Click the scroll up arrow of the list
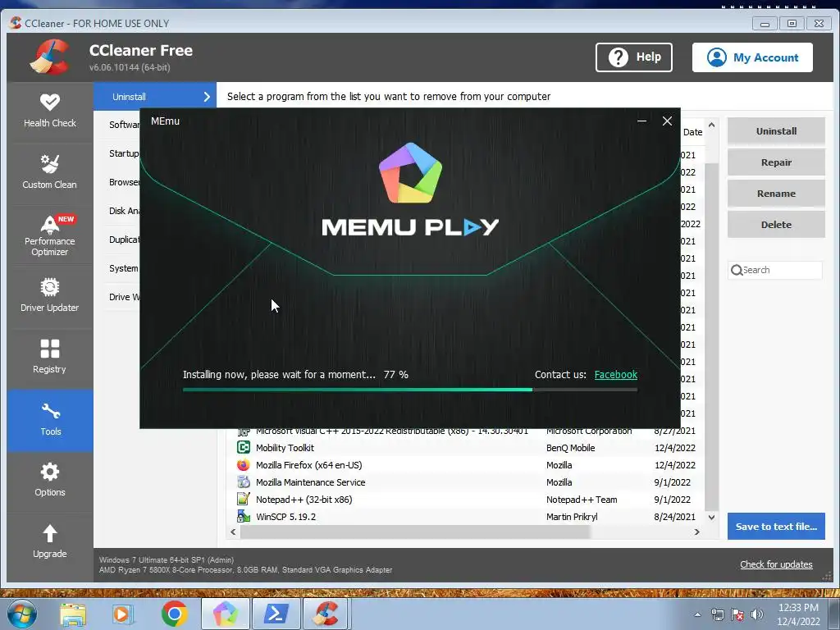Image resolution: width=840 pixels, height=630 pixels. coord(711,125)
